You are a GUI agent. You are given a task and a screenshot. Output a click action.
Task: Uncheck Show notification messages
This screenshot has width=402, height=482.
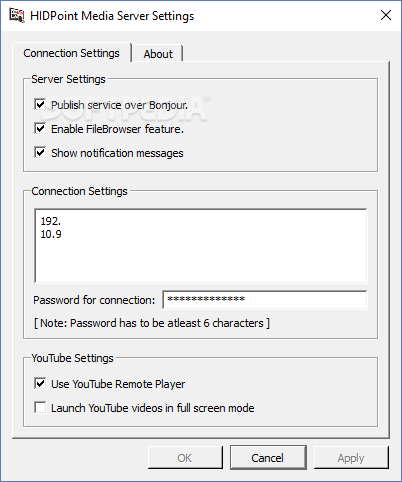coord(40,153)
